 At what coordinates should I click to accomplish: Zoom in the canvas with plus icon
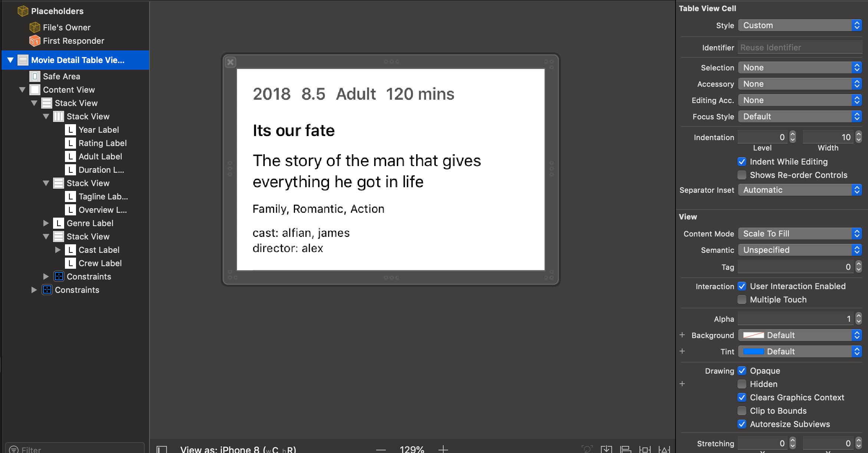pyautogui.click(x=443, y=449)
